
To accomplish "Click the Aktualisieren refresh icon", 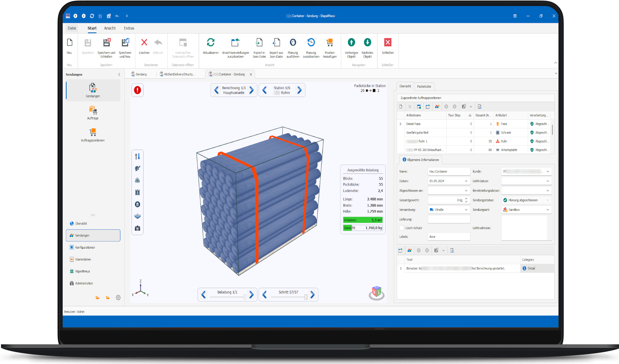I will 210,43.
